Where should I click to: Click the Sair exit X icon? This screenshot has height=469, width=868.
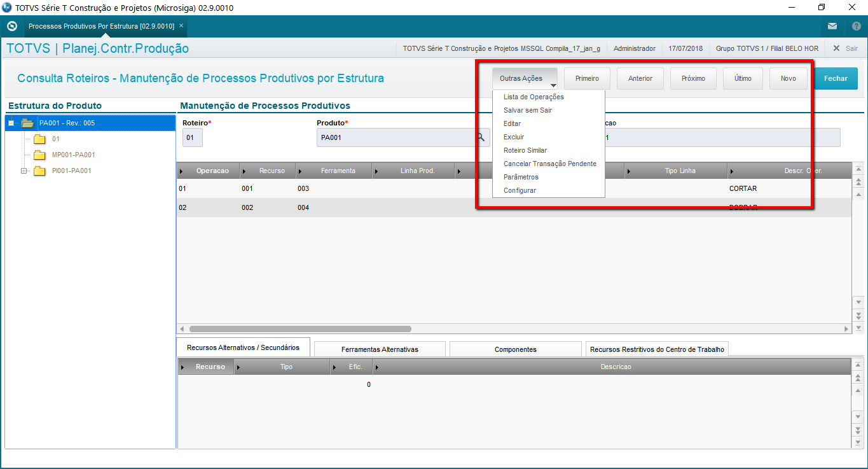[836, 48]
